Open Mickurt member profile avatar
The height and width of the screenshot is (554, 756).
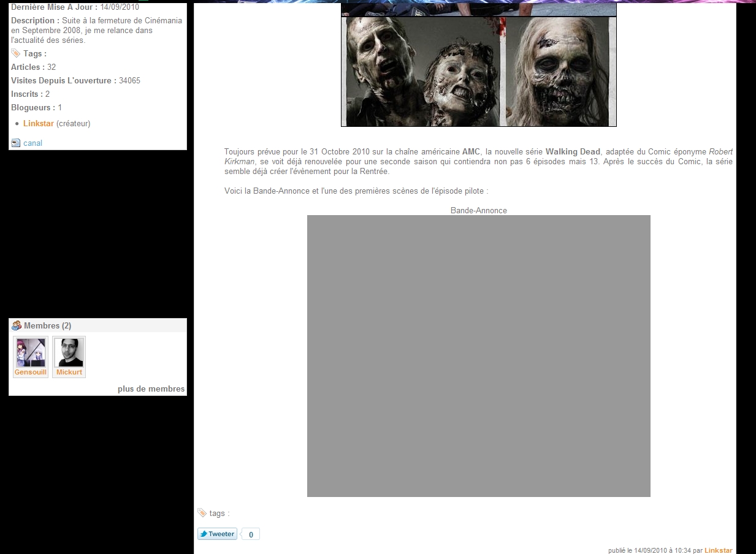(x=69, y=352)
